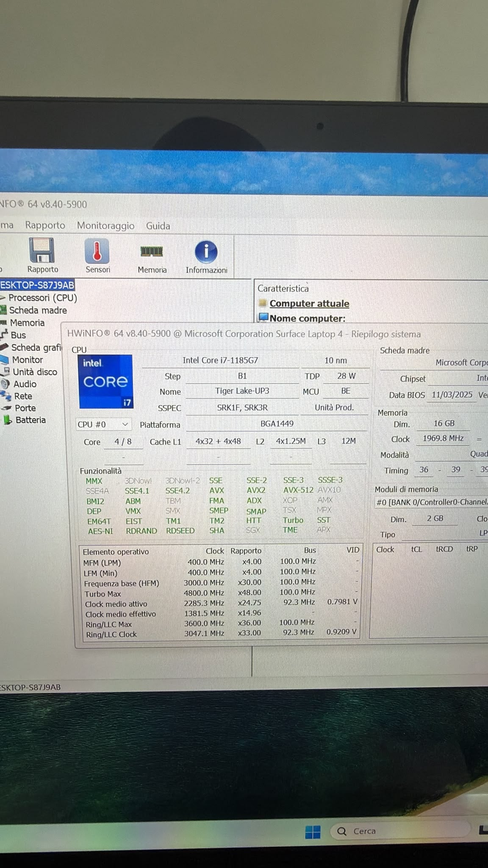Select Bus in the tree
The height and width of the screenshot is (868, 488).
(x=18, y=335)
